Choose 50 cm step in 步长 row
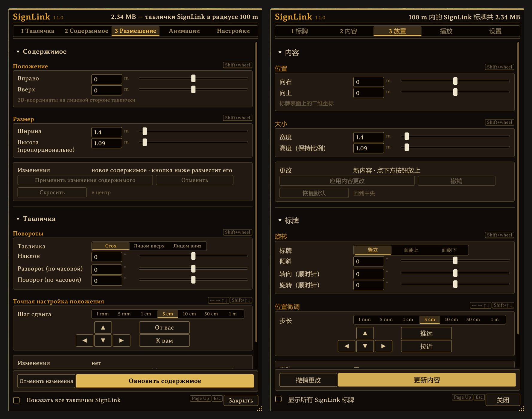 (x=473, y=320)
